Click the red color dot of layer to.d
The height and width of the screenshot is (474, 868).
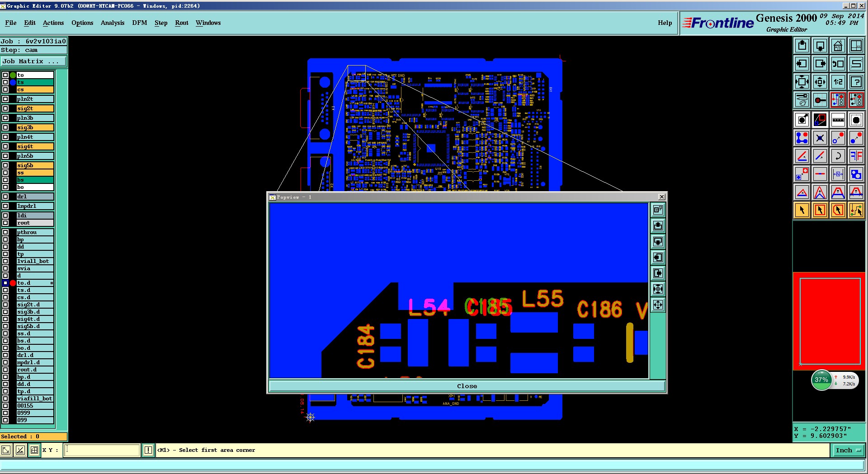tap(13, 283)
